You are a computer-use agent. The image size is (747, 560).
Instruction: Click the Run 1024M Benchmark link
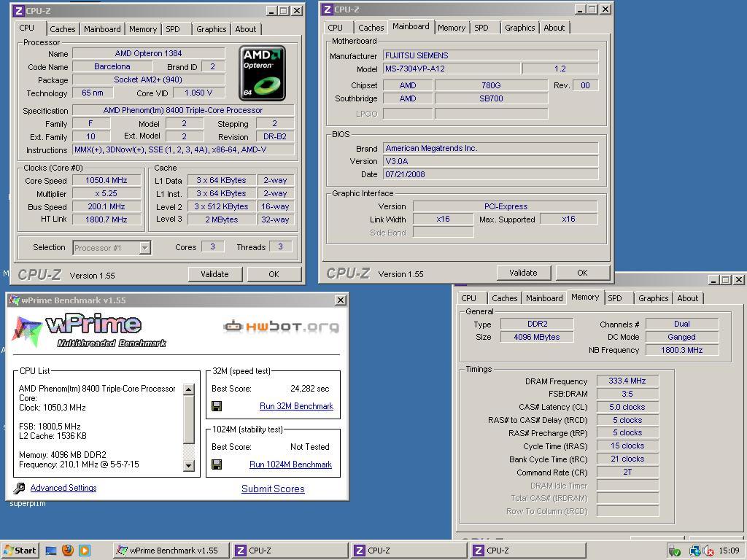(x=290, y=464)
